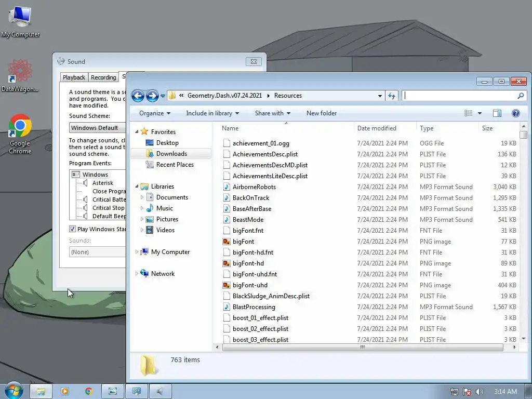Select the file AchievementsDesc.plist
Screen dimensions: 532x399
click(x=265, y=154)
